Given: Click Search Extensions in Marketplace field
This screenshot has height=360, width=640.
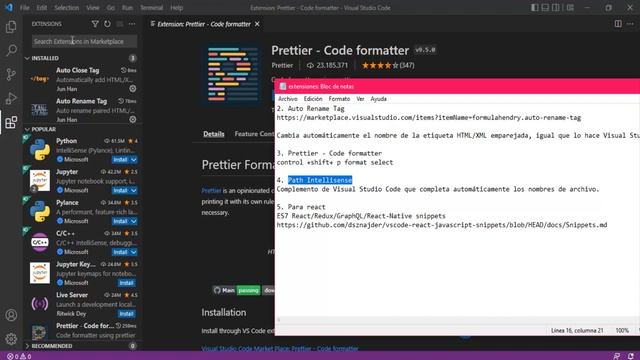Looking at the screenshot, I should pyautogui.click(x=84, y=41).
